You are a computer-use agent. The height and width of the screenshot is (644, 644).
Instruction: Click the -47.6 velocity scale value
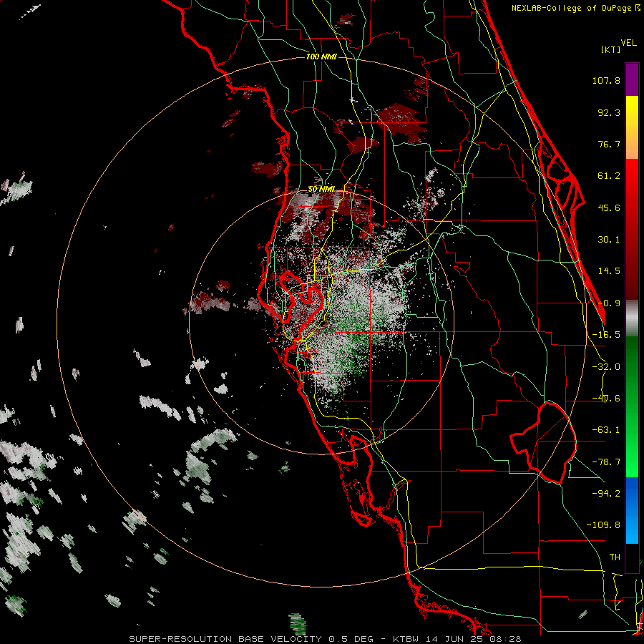pyautogui.click(x=606, y=399)
